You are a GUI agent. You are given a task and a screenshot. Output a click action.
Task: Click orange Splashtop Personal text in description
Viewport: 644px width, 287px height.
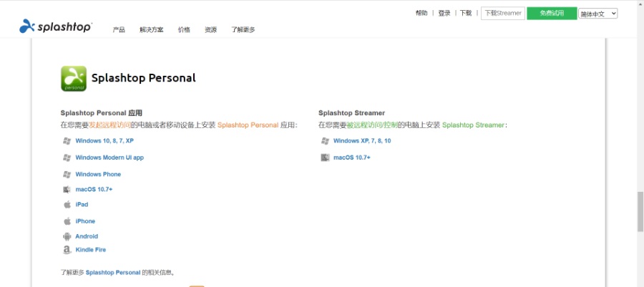248,125
